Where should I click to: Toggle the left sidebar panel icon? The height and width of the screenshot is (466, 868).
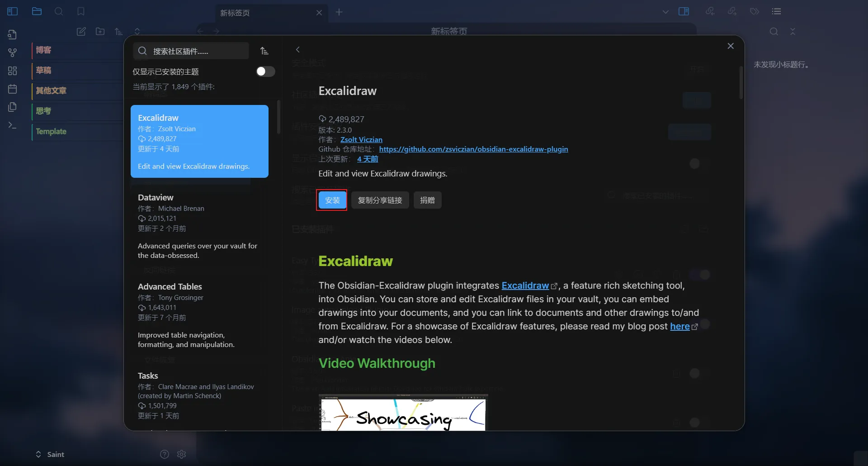coord(13,11)
